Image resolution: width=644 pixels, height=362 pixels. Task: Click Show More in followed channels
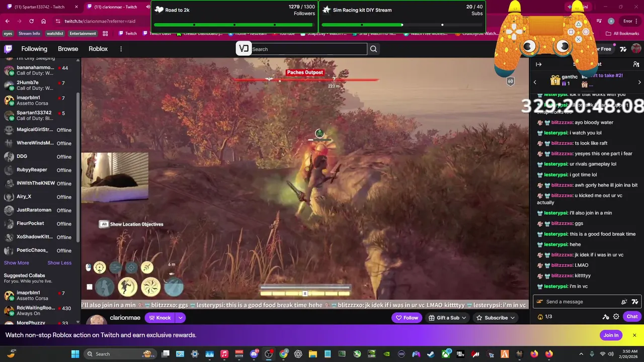(x=17, y=263)
